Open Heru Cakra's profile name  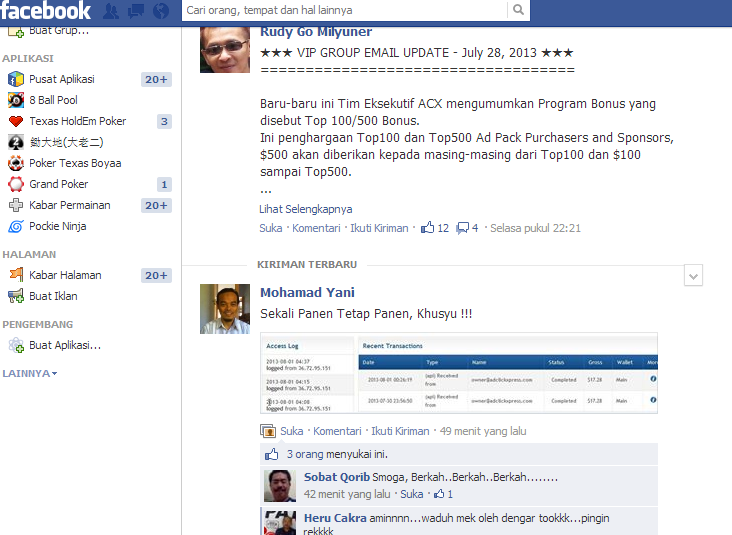[335, 518]
